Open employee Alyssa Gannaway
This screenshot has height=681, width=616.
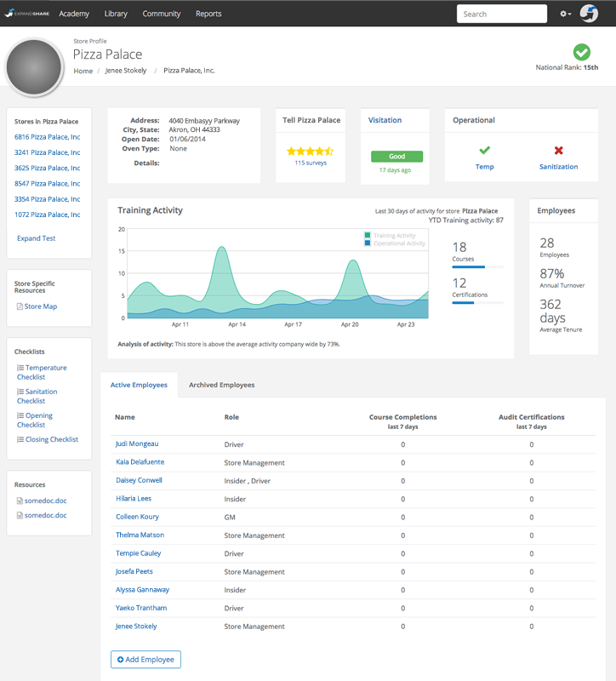142,590
